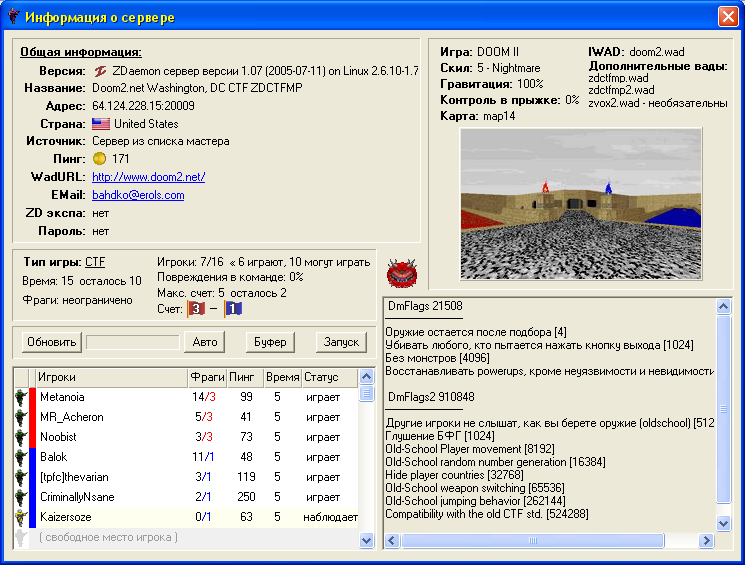Launch the game with the Запуск button
The height and width of the screenshot is (565, 745).
[340, 342]
